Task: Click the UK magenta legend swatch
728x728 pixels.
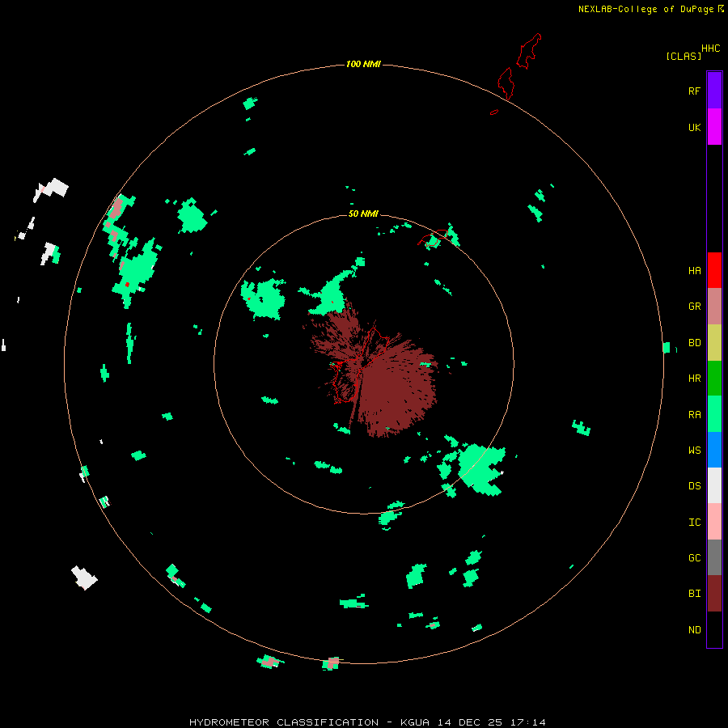Action: click(714, 127)
